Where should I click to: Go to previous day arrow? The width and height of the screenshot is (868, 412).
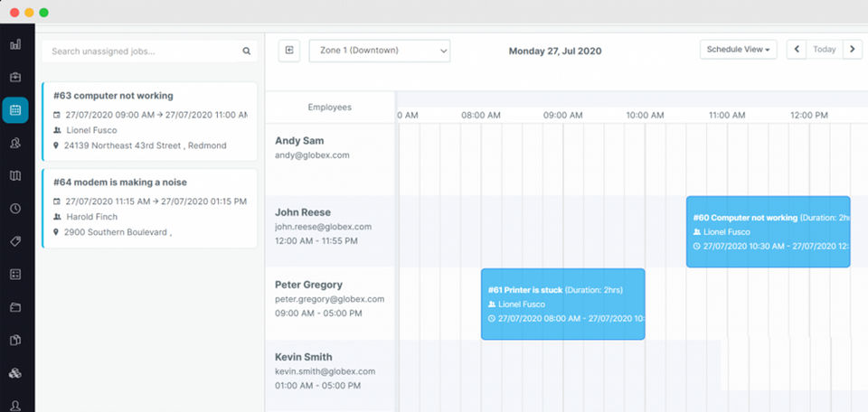797,49
